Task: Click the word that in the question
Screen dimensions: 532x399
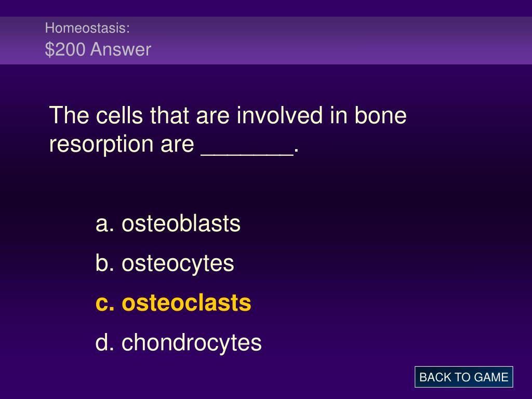Action: pyautogui.click(x=169, y=115)
